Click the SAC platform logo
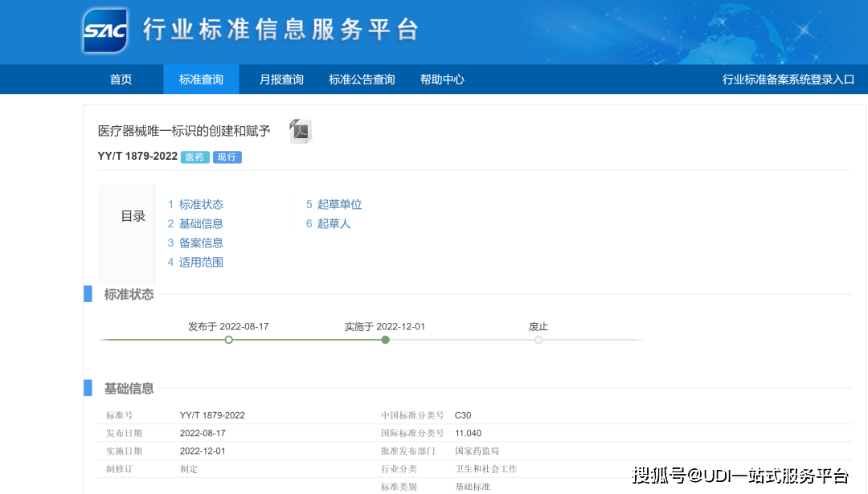 [x=105, y=30]
